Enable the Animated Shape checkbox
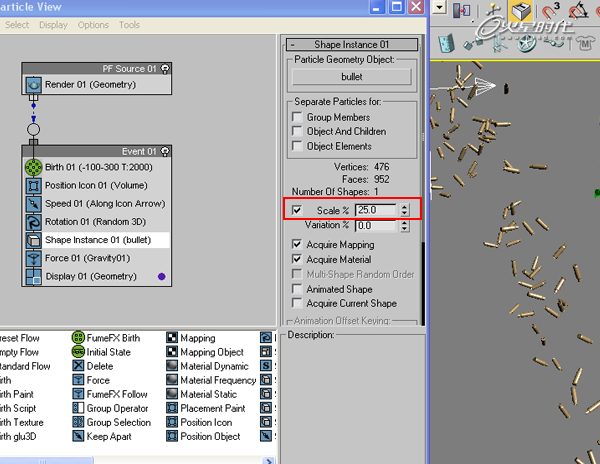The width and height of the screenshot is (600, 464). click(x=297, y=289)
